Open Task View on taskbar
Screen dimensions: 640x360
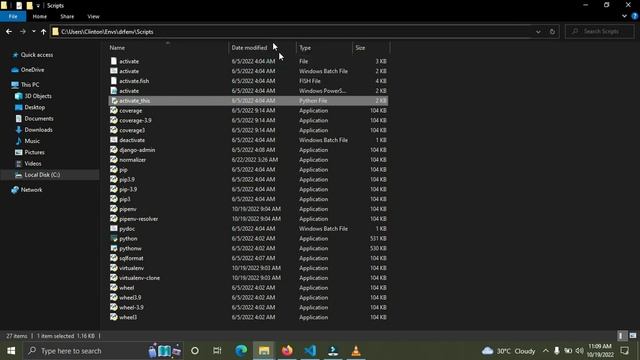coord(217,351)
